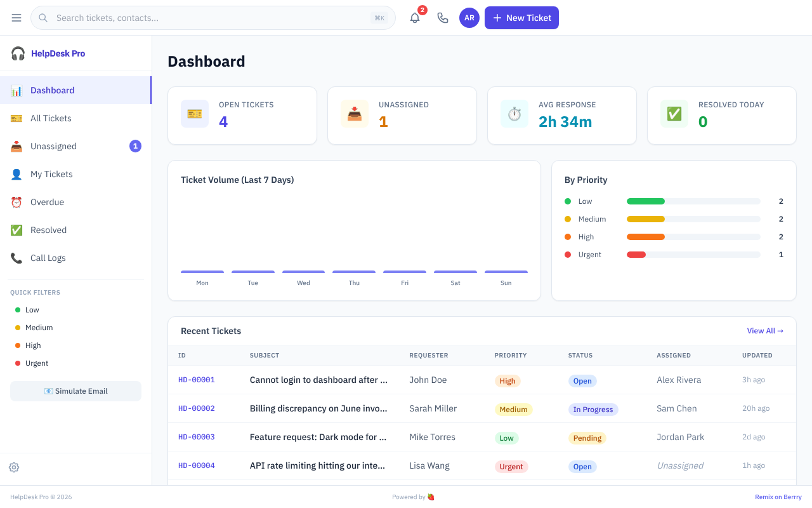Click the Medium priority progress bar
The image size is (812, 508).
tap(693, 219)
